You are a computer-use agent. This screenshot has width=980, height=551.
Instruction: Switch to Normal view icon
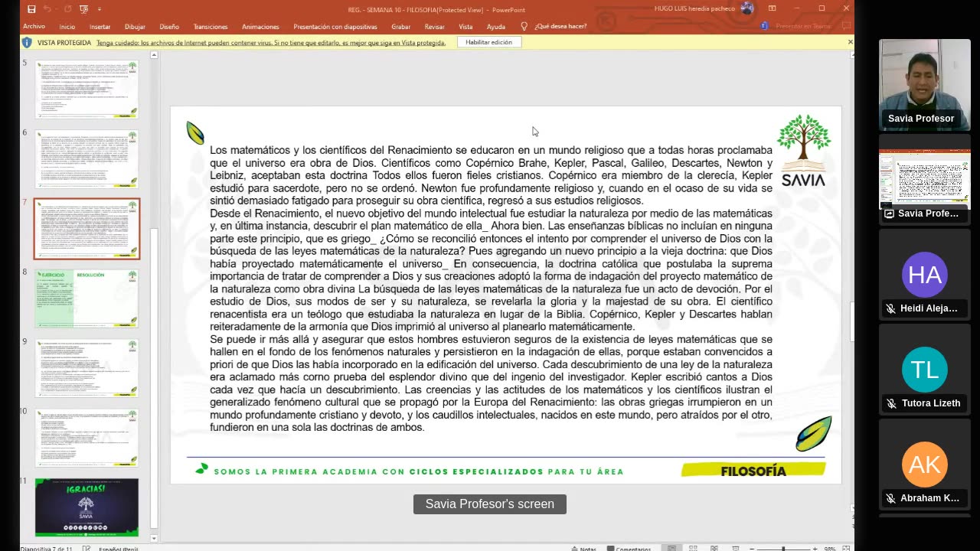click(671, 549)
